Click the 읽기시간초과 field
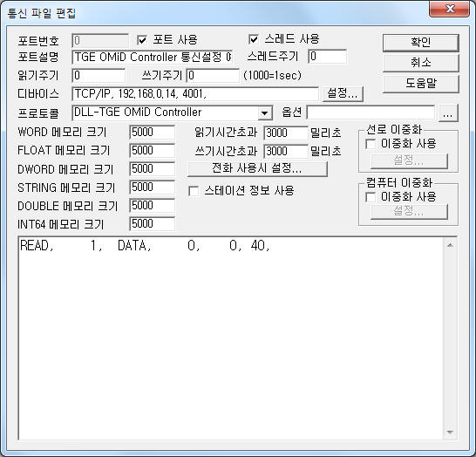476x457 pixels. 286,133
